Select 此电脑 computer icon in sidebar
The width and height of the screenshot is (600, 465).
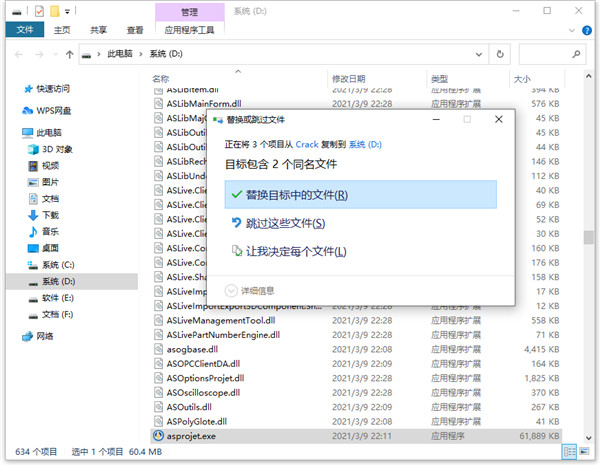tap(28, 133)
